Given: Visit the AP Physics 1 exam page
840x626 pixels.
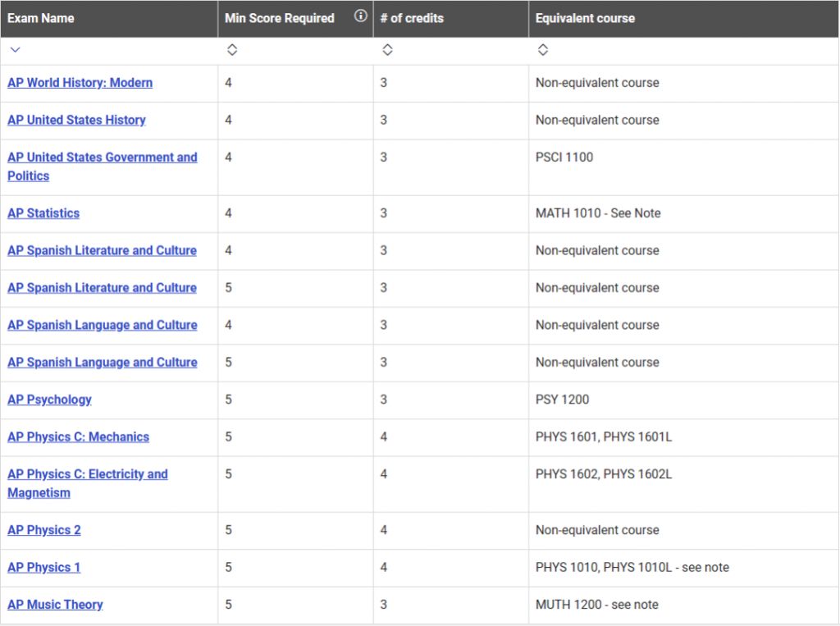Looking at the screenshot, I should pos(44,568).
